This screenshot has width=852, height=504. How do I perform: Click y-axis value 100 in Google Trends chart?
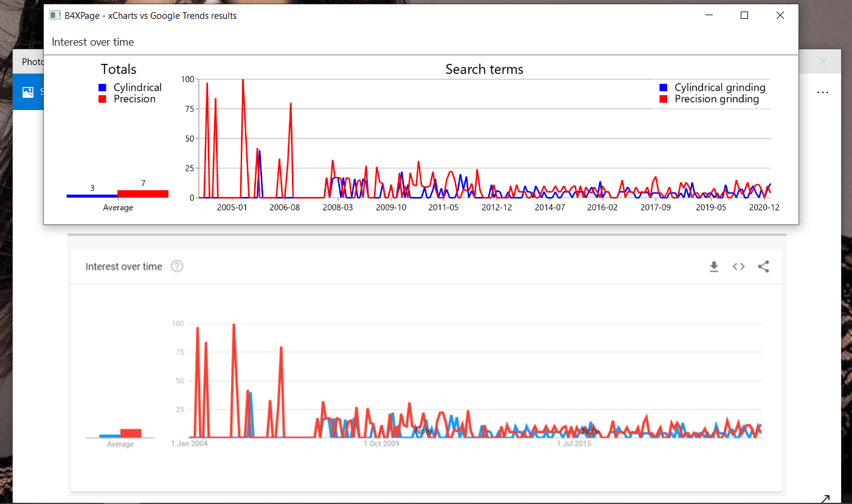point(178,323)
